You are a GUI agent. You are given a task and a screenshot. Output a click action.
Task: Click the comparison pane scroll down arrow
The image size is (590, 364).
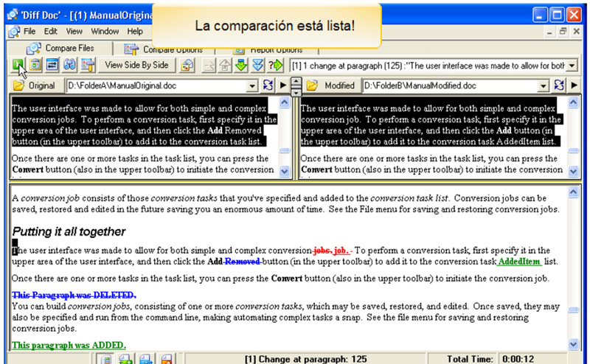tap(573, 344)
